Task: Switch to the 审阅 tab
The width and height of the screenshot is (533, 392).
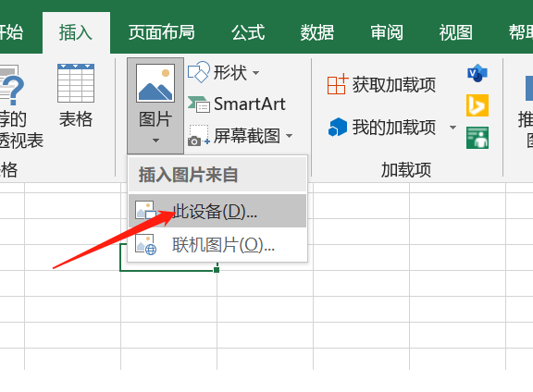Action: pos(387,33)
